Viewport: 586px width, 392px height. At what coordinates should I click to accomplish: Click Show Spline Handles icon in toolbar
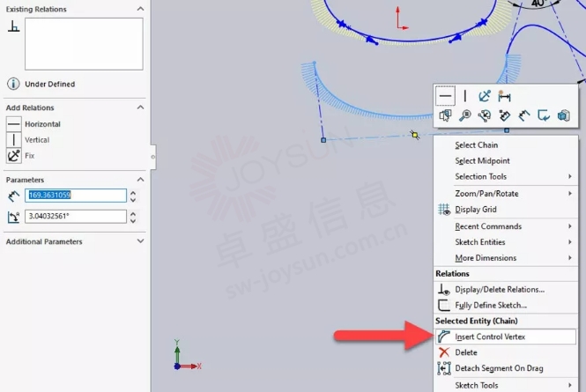[485, 115]
